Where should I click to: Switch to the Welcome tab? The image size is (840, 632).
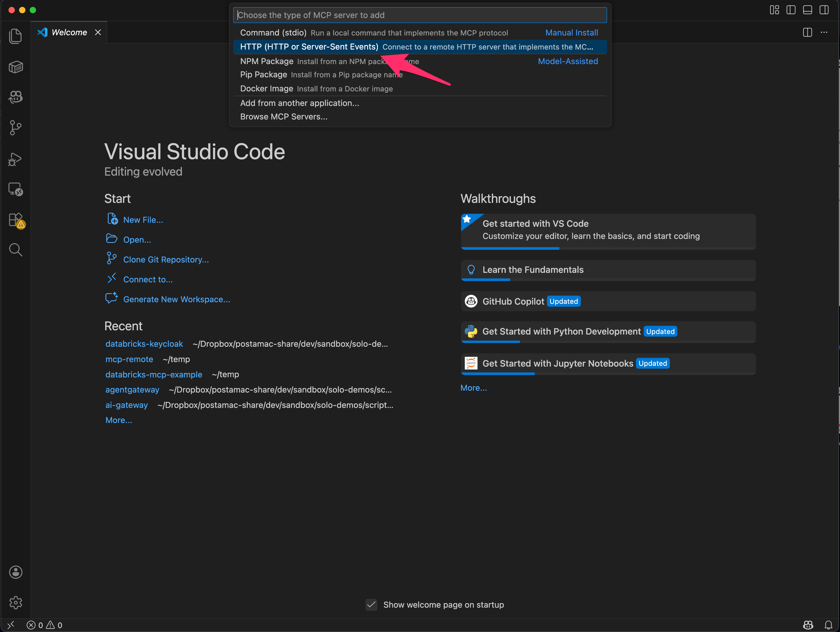tap(68, 32)
